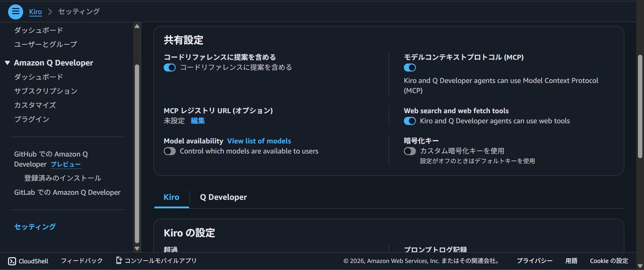
Task: Click the sidebar scroll-down arrow
Action: tap(137, 249)
